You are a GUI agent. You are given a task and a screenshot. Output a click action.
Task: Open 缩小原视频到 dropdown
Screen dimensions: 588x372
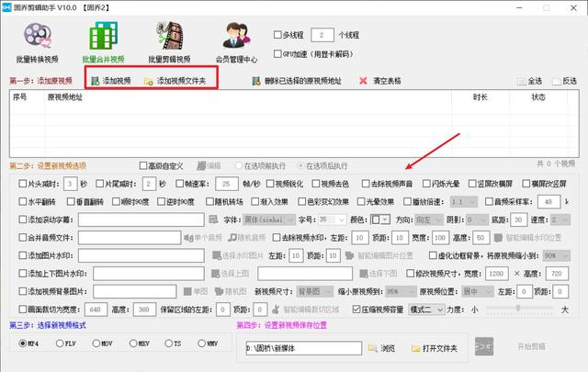click(401, 291)
